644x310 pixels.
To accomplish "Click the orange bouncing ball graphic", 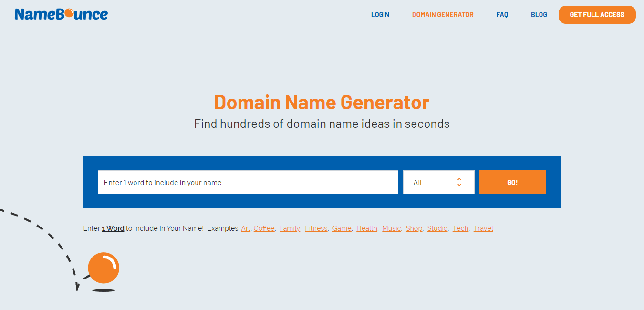I will point(104,268).
